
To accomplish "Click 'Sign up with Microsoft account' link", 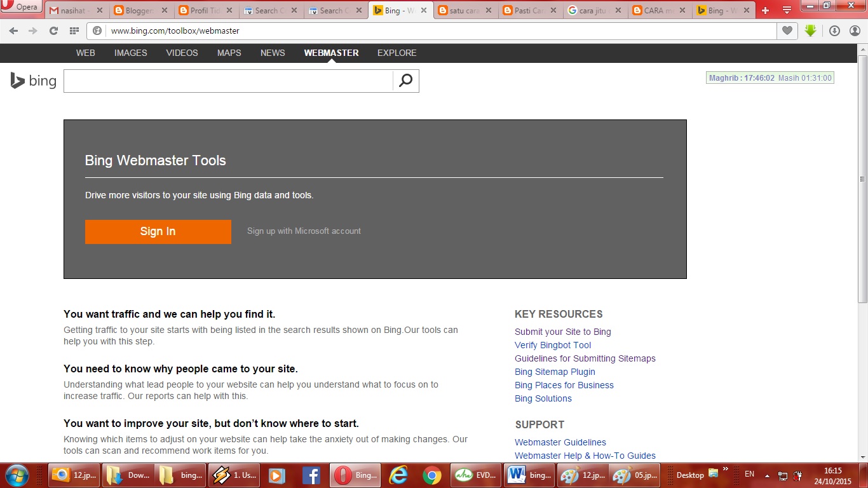I will click(x=304, y=231).
